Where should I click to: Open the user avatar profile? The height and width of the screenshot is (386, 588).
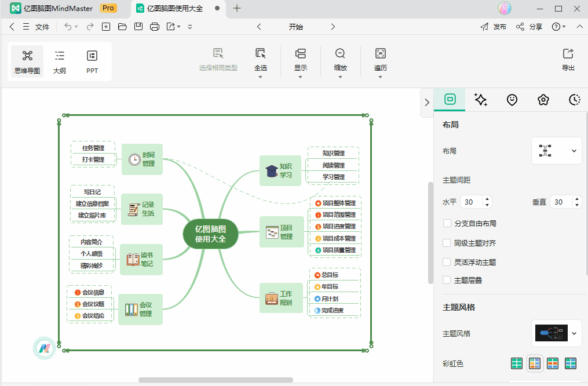(x=505, y=8)
